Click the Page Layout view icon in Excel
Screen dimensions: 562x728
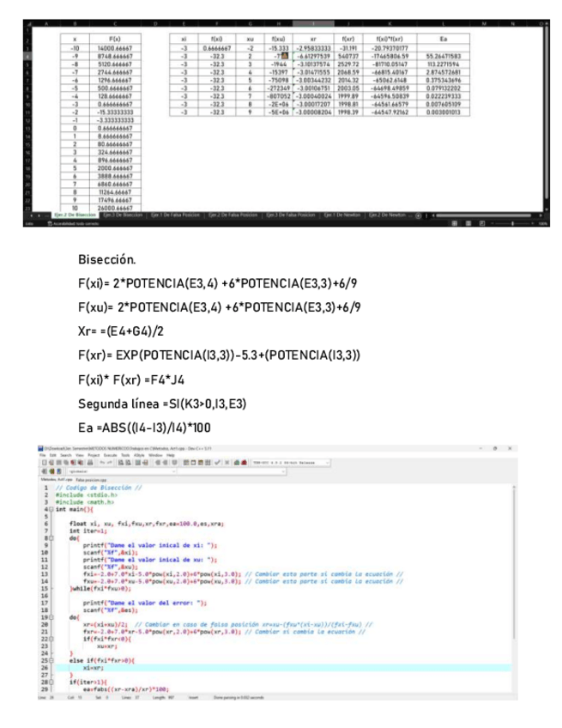[x=468, y=223]
